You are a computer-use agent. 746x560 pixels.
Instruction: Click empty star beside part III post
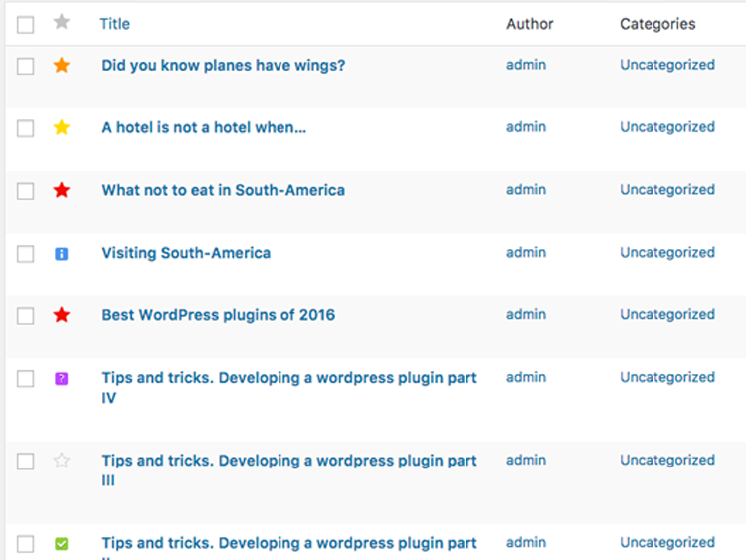[x=62, y=461]
